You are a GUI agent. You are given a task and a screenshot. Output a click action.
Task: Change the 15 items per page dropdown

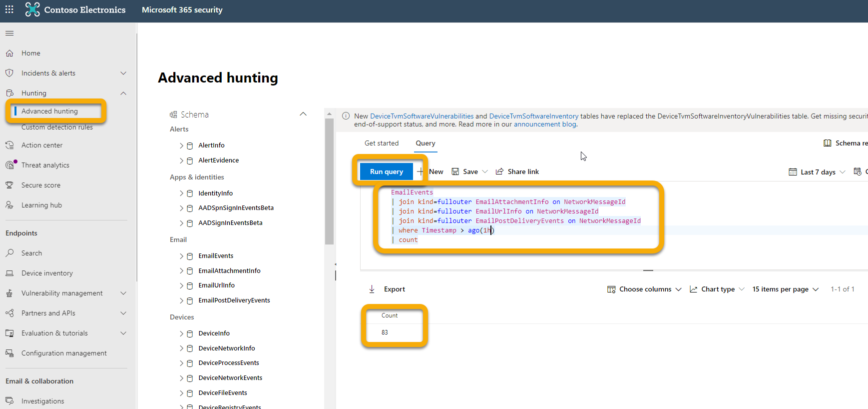point(786,289)
